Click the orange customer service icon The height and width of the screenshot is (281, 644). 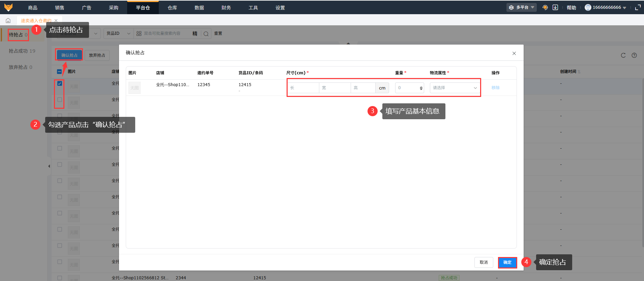[545, 7]
